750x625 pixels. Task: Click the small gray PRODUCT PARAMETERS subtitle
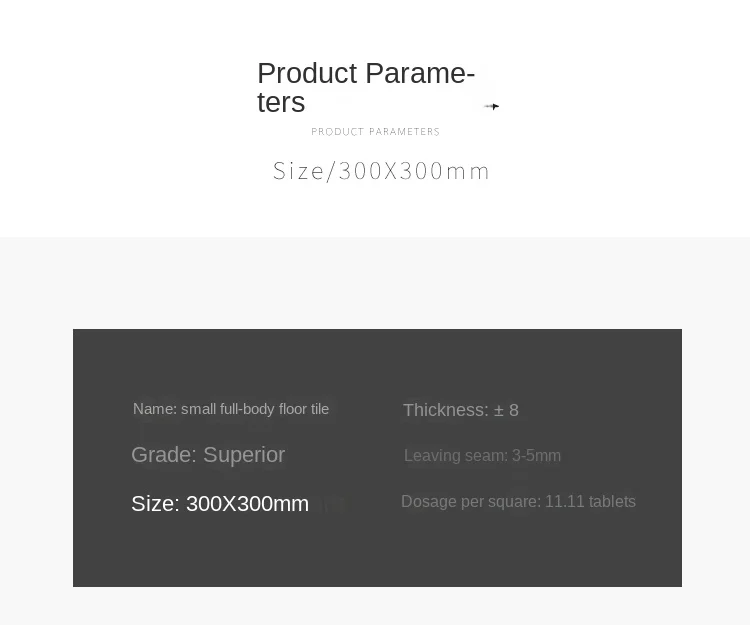(375, 132)
